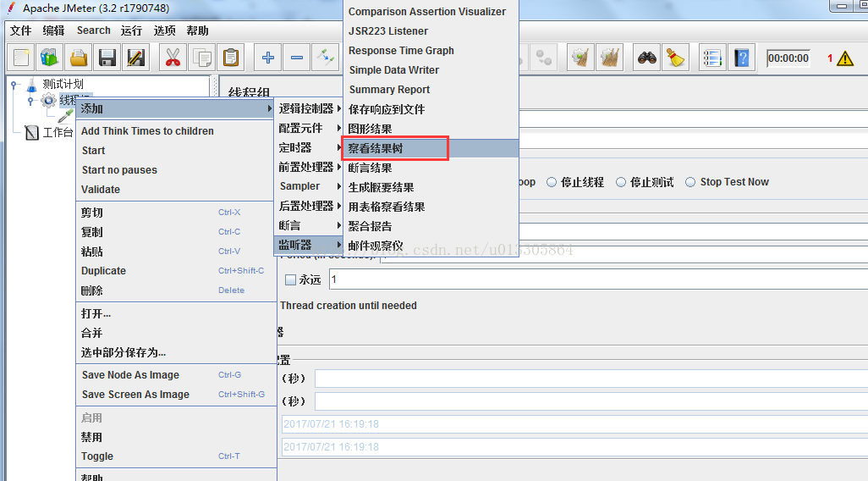The width and height of the screenshot is (868, 481).
Task: Expand the 定时器 submenu
Action: (x=309, y=147)
